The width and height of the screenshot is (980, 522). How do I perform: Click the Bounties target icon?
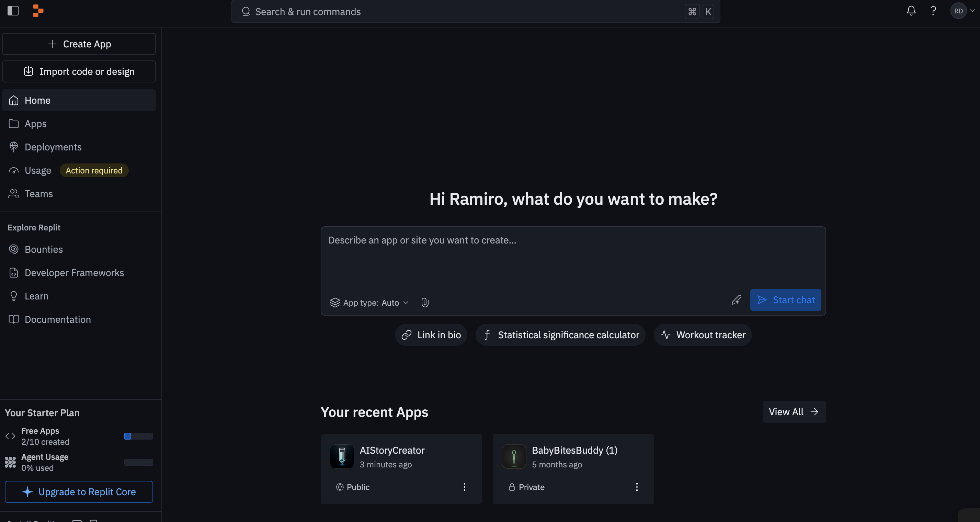coord(14,249)
